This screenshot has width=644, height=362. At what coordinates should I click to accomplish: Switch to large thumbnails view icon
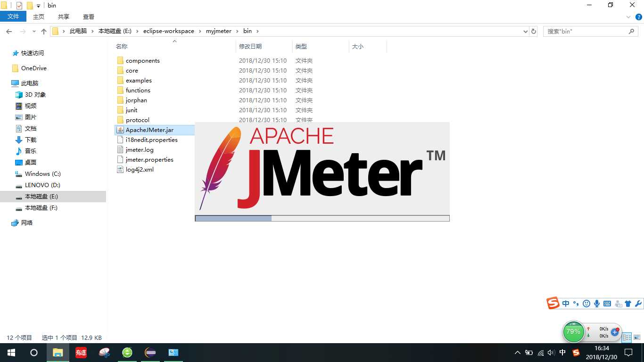(x=636, y=337)
